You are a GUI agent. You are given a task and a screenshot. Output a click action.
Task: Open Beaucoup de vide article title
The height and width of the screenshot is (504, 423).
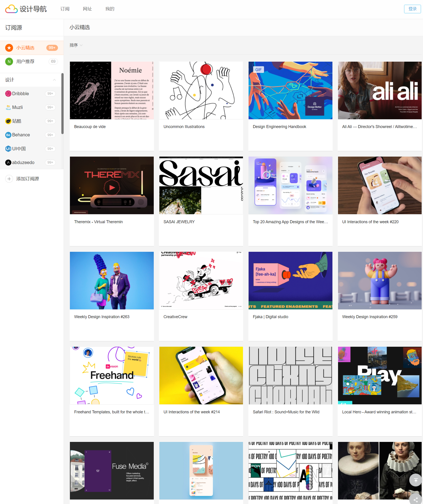90,127
